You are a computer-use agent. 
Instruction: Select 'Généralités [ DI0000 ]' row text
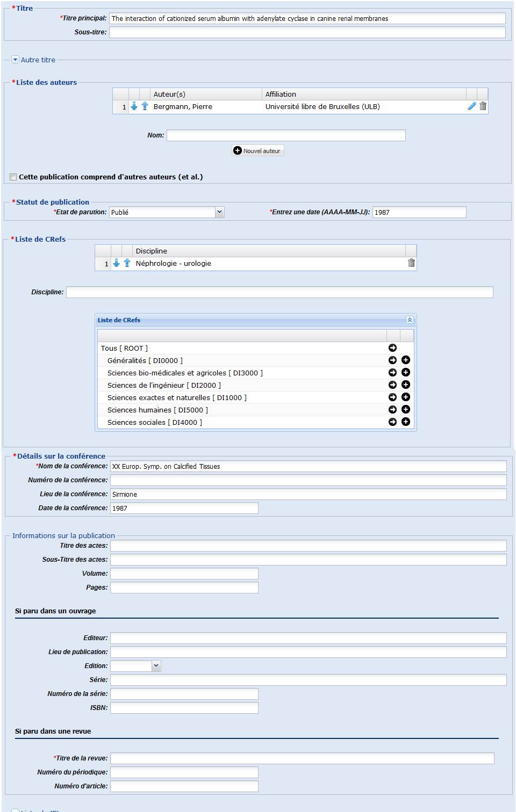coord(145,360)
